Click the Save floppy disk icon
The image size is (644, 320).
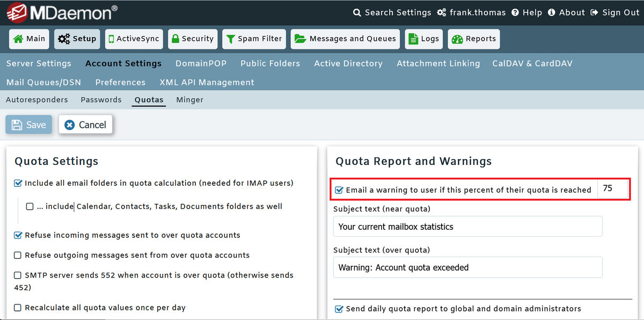click(17, 125)
